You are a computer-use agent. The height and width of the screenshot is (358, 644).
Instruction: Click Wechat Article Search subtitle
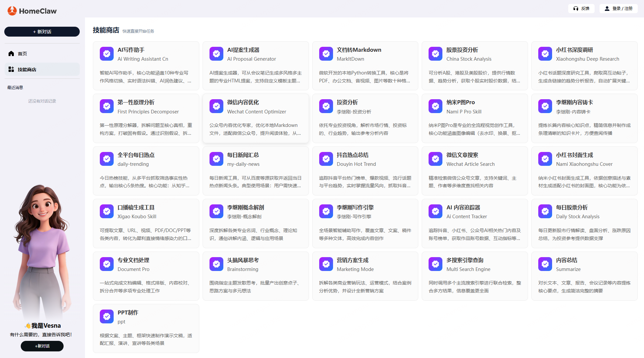coord(470,164)
